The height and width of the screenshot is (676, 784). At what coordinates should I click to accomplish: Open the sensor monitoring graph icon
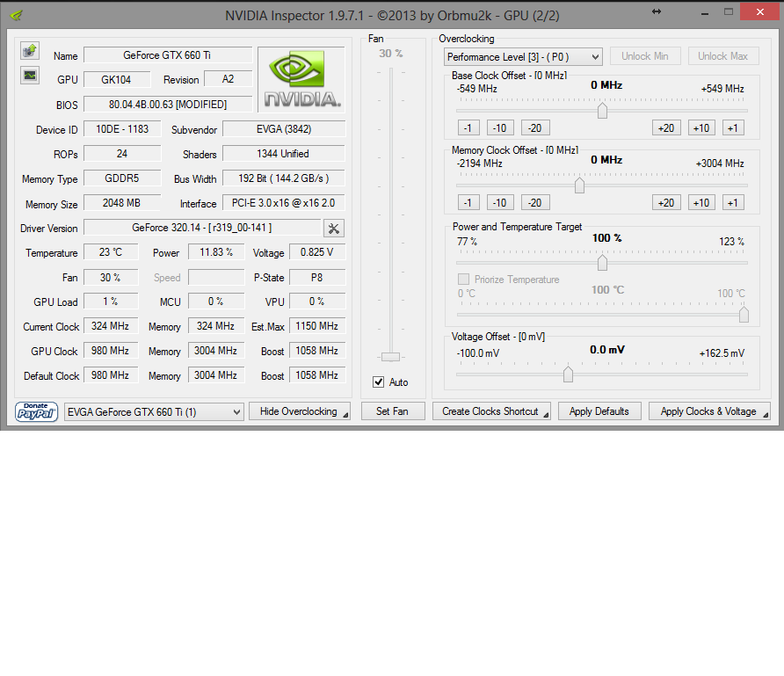coord(30,76)
